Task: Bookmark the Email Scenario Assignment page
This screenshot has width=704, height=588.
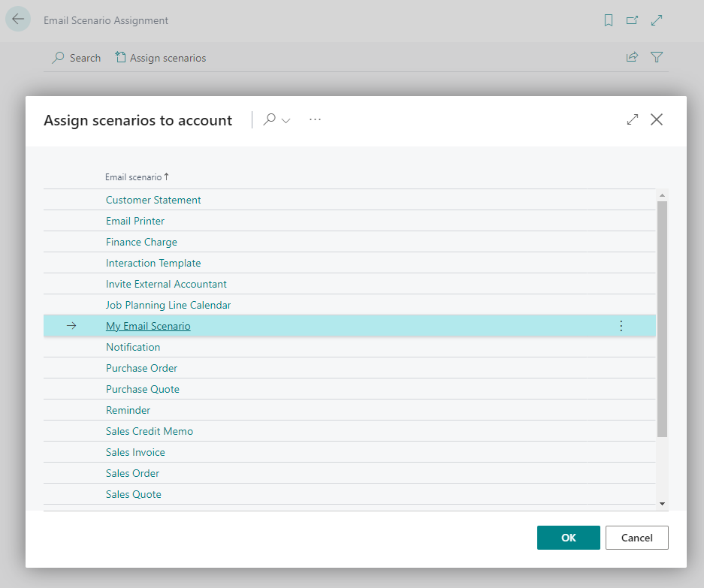Action: (609, 20)
